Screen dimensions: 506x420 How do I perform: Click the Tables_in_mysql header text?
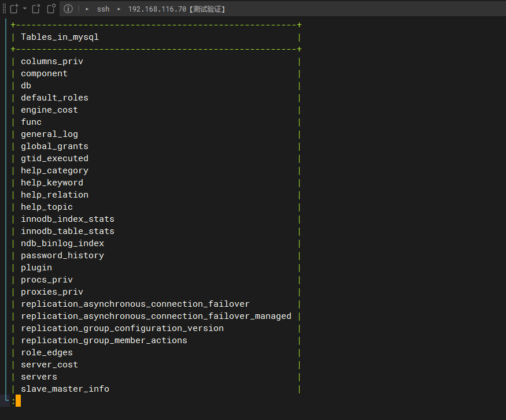(60, 37)
